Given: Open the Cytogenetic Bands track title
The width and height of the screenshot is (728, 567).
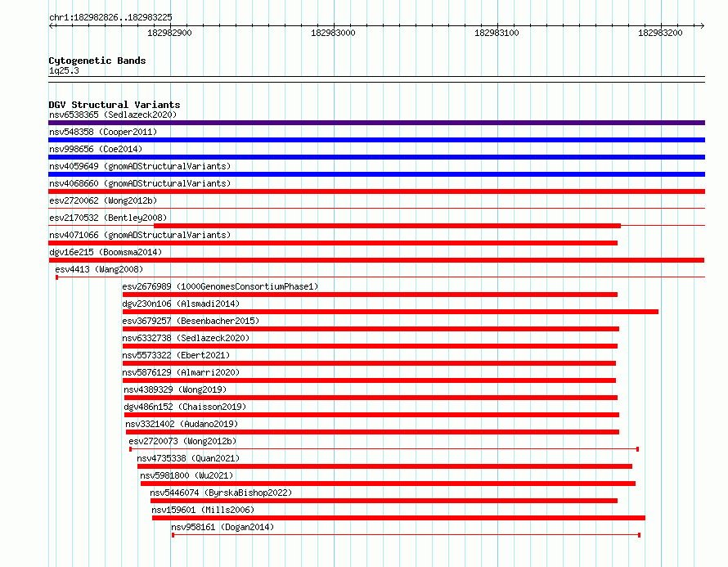Looking at the screenshot, I should (97, 61).
